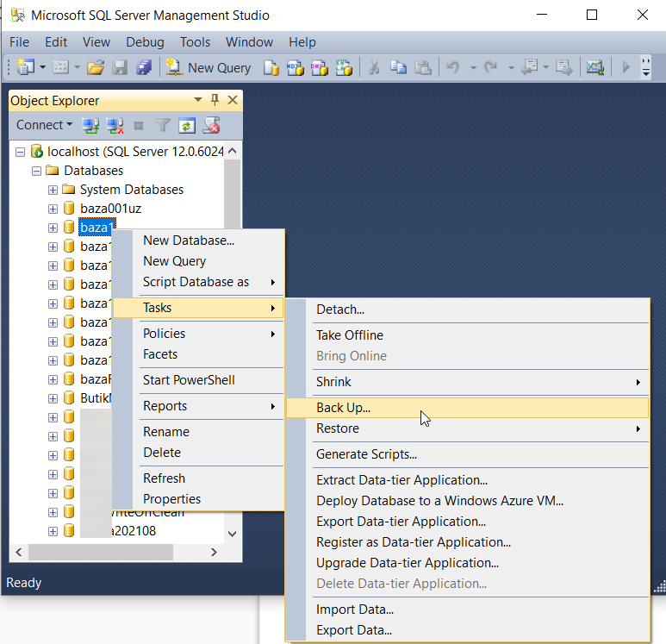This screenshot has height=644, width=666.
Task: Click the Database Engine Query icon
Action: [x=271, y=67]
